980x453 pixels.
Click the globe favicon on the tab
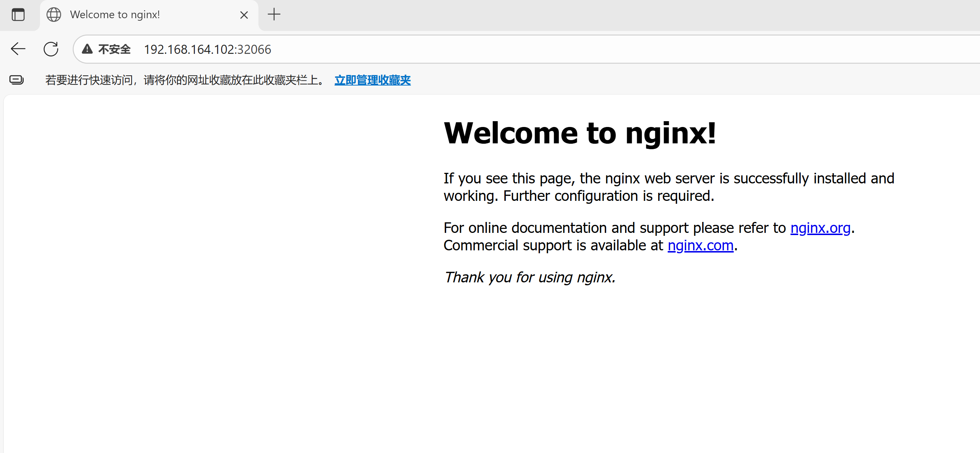54,15
